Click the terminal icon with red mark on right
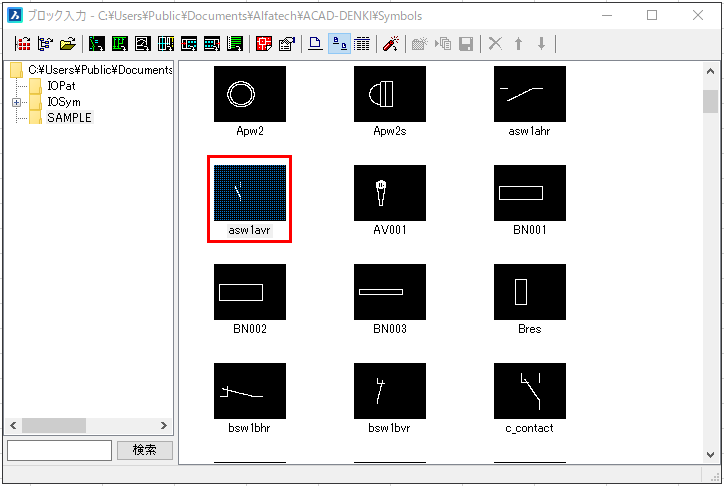 click(212, 44)
